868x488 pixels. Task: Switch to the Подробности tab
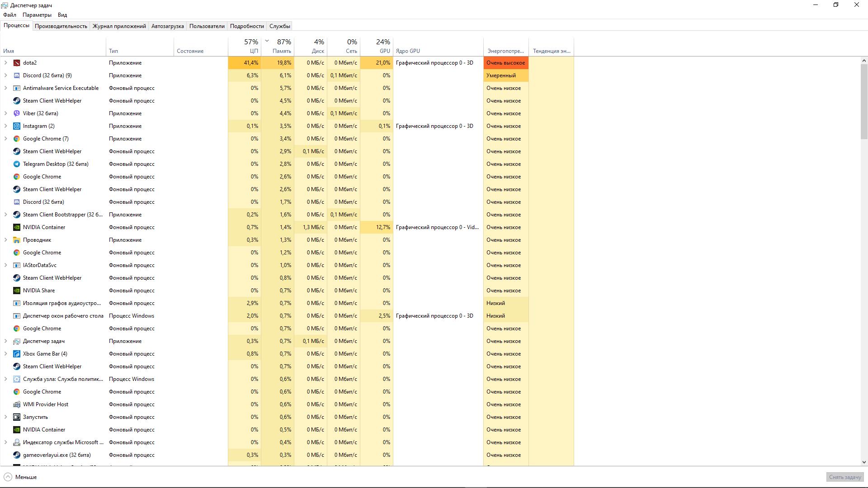247,26
